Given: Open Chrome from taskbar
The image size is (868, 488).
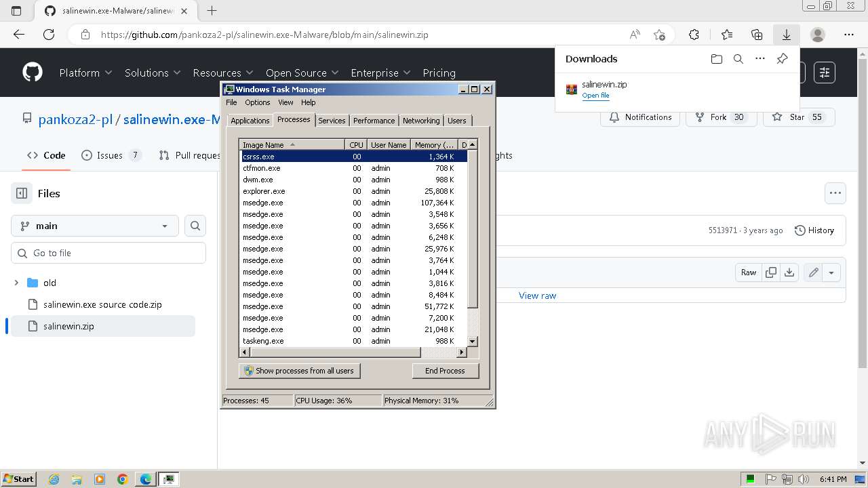Looking at the screenshot, I should 122,479.
